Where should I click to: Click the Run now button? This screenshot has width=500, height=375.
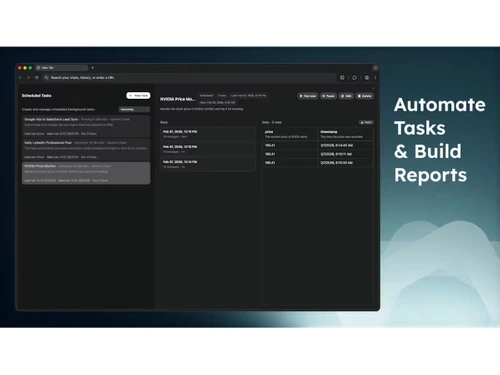(308, 96)
